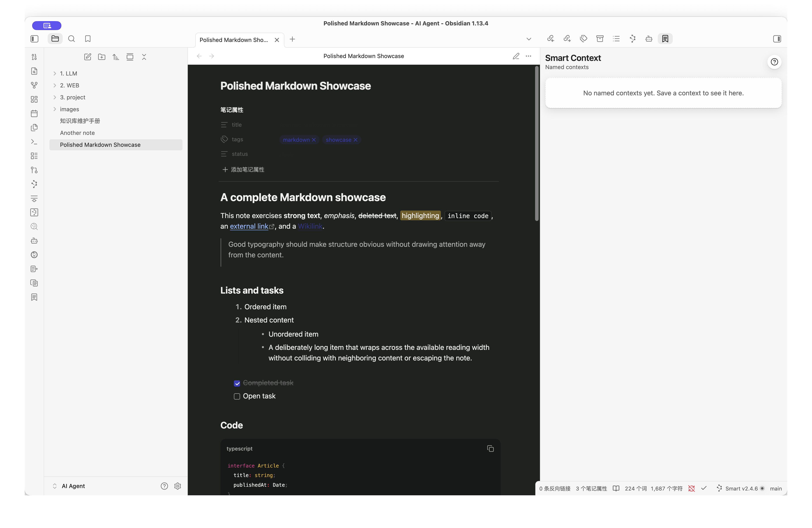Open the backlinks pane icon

point(551,39)
